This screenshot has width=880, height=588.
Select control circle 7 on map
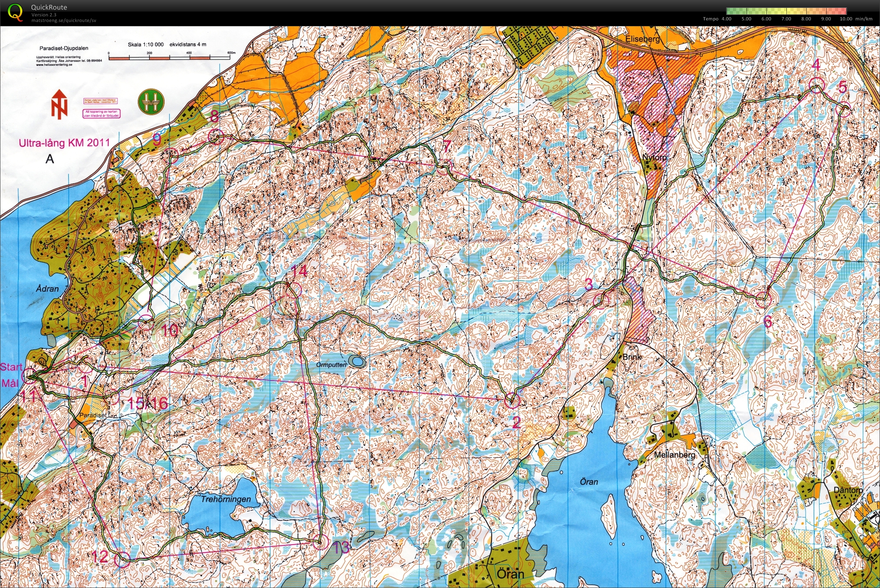pos(445,167)
